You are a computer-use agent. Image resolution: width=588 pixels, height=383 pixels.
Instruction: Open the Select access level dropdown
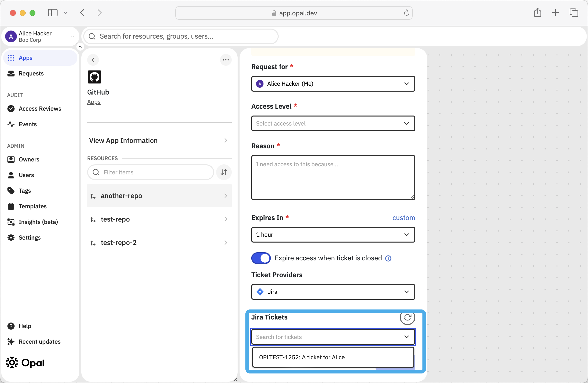coord(333,123)
